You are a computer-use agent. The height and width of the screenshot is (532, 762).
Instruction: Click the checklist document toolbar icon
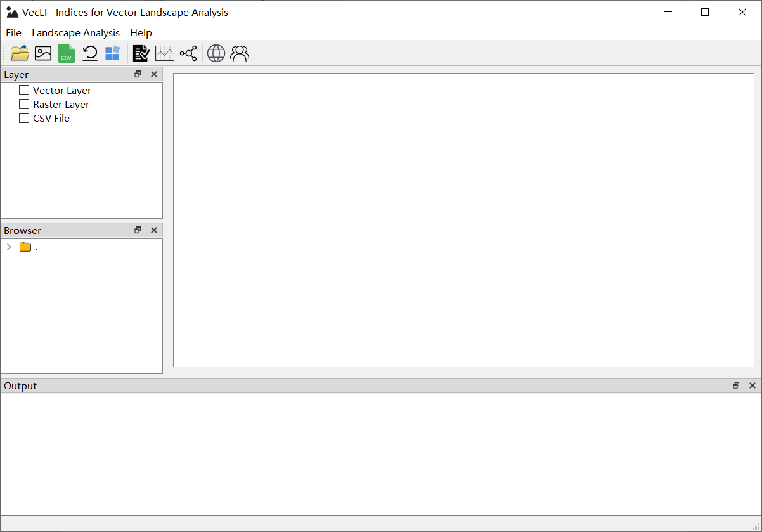pyautogui.click(x=141, y=53)
